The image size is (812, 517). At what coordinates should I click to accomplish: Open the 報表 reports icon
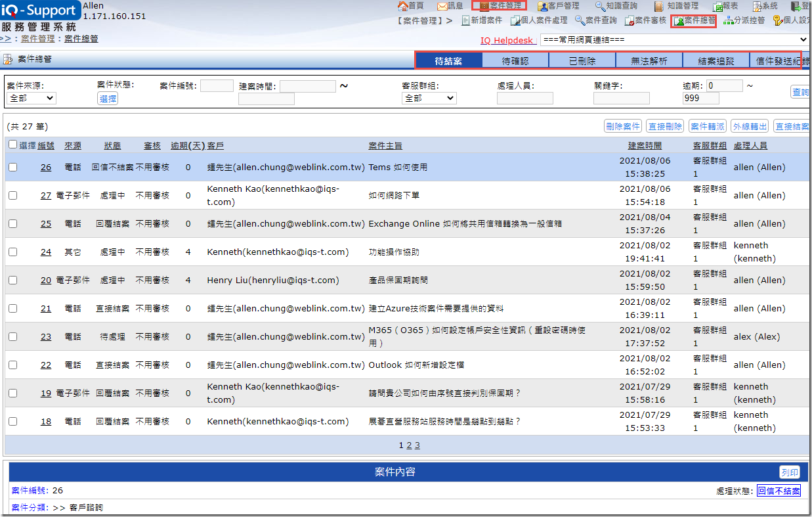(717, 6)
